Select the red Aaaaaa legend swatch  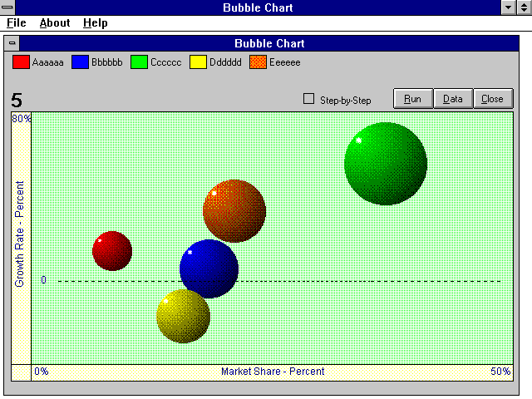(22, 62)
